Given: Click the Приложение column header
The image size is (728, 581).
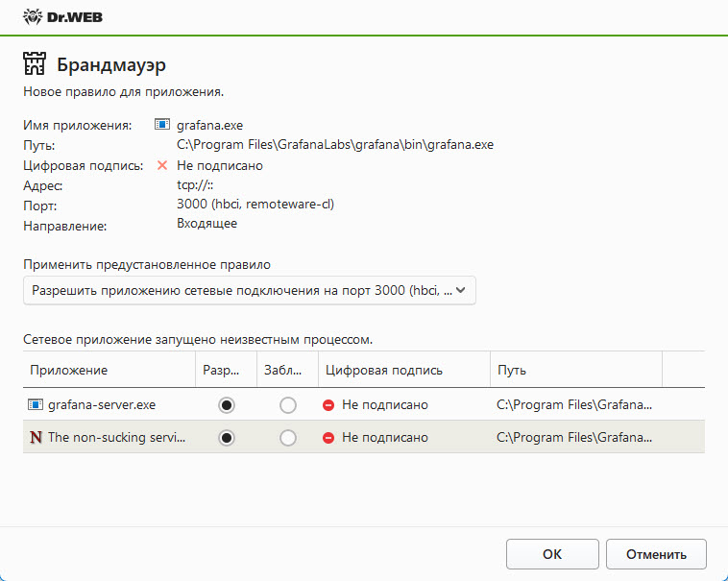Looking at the screenshot, I should (x=69, y=370).
